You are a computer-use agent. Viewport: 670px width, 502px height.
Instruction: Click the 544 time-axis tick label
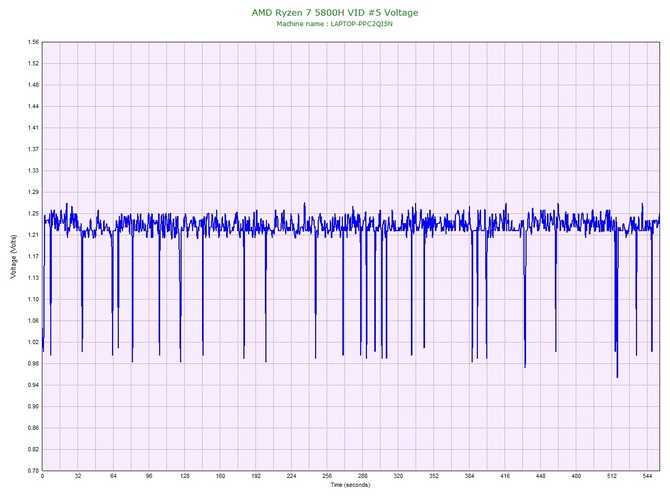pyautogui.click(x=647, y=476)
